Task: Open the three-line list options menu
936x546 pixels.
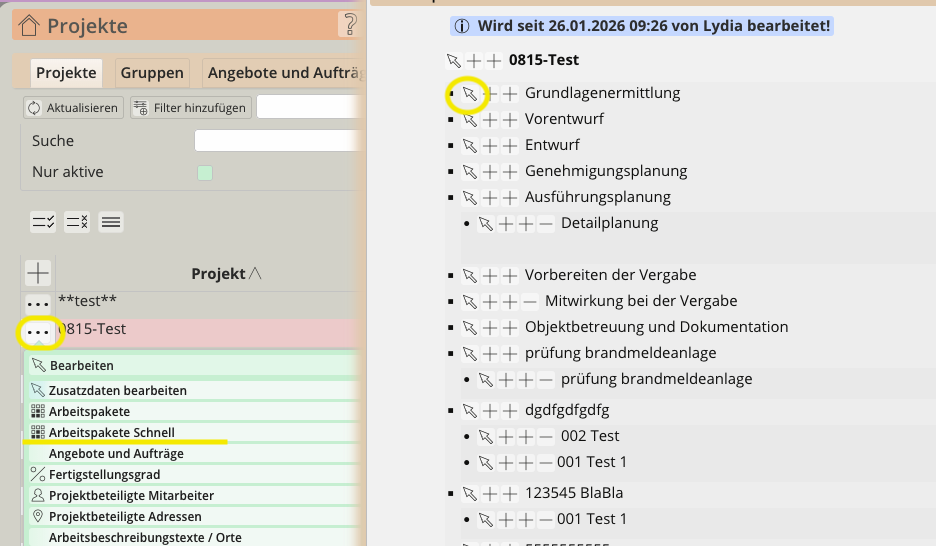Action: click(x=112, y=223)
